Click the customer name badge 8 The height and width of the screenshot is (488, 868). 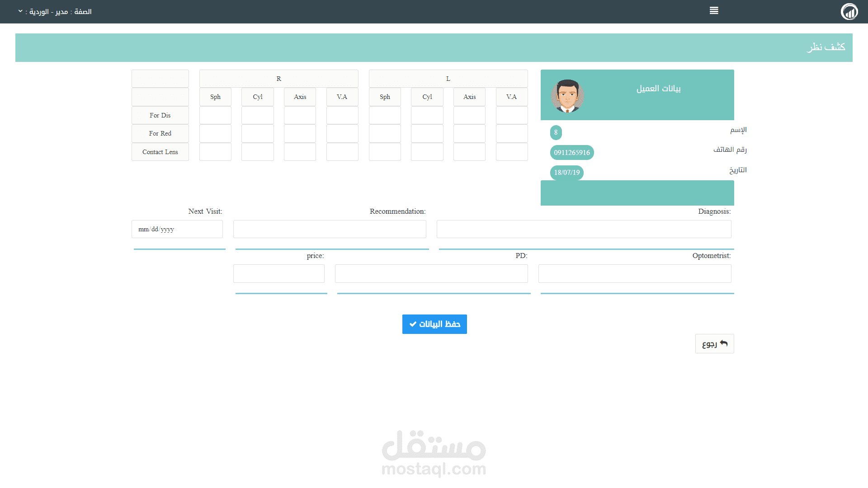point(556,132)
